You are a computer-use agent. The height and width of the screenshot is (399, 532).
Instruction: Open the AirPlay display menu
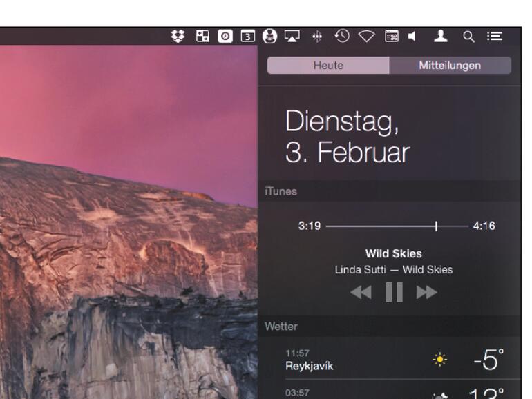coord(292,37)
